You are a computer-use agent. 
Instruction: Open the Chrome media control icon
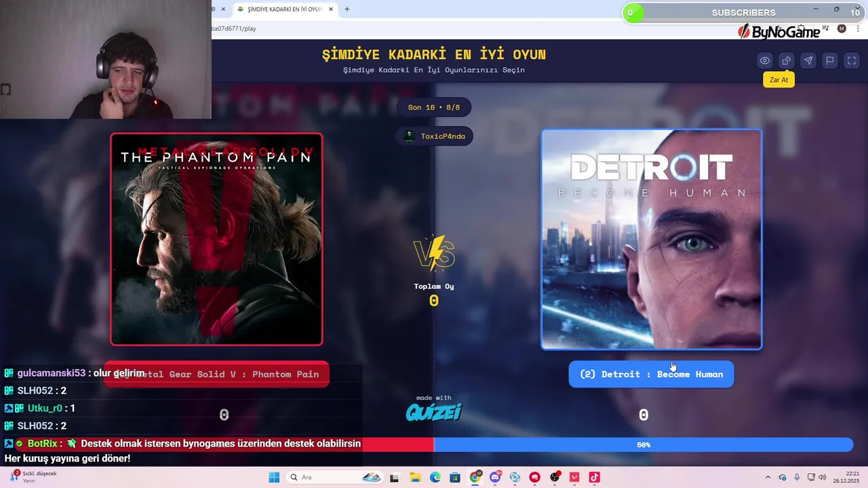point(827,28)
